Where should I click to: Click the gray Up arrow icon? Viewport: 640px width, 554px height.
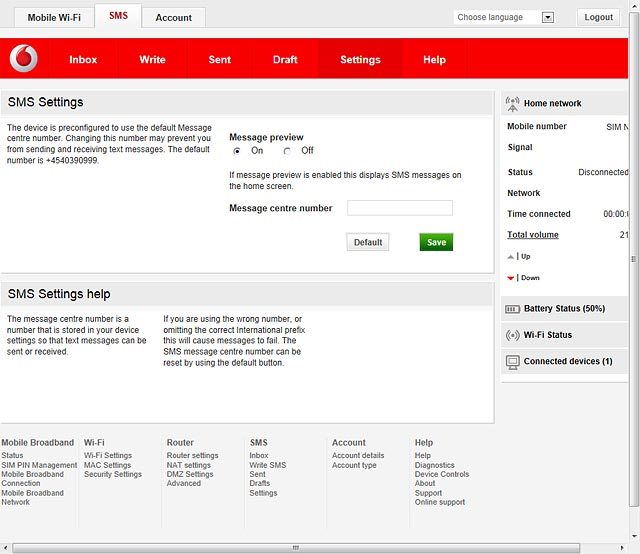(x=510, y=257)
